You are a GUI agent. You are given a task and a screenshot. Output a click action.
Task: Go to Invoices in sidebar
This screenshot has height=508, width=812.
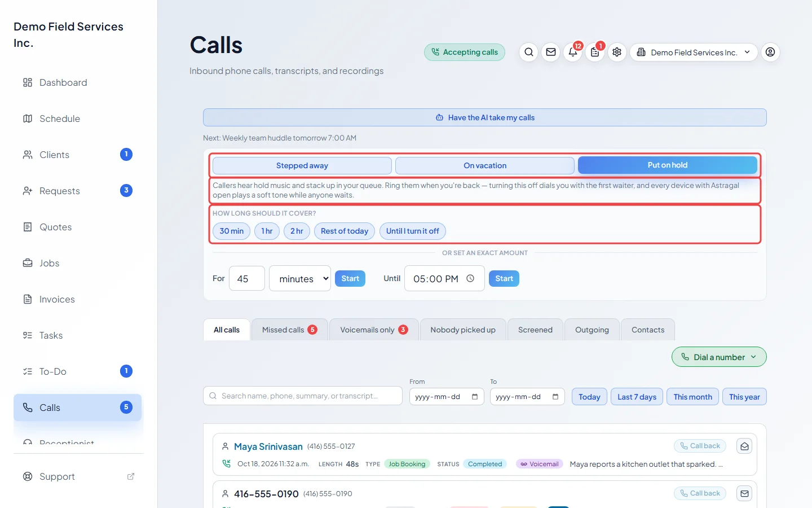click(78, 299)
